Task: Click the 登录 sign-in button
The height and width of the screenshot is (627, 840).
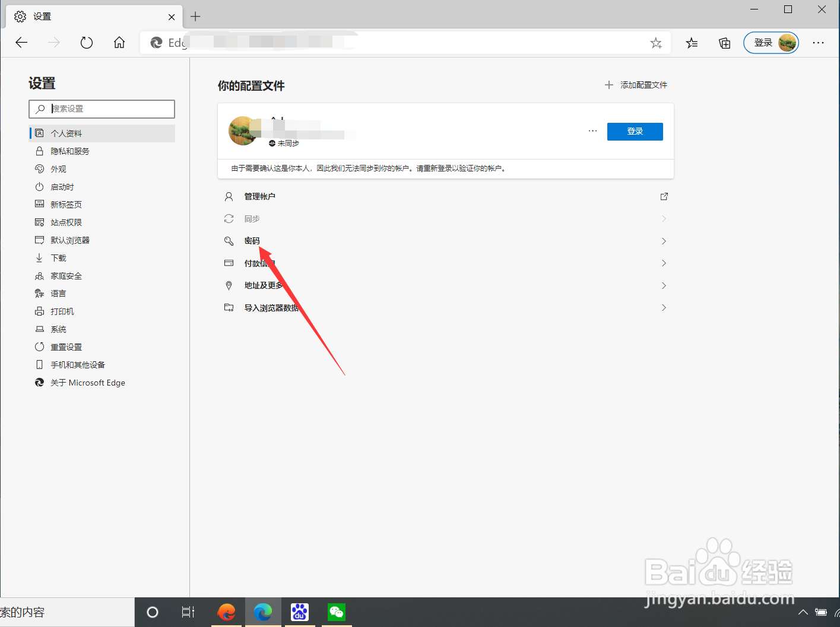Action: (x=635, y=131)
